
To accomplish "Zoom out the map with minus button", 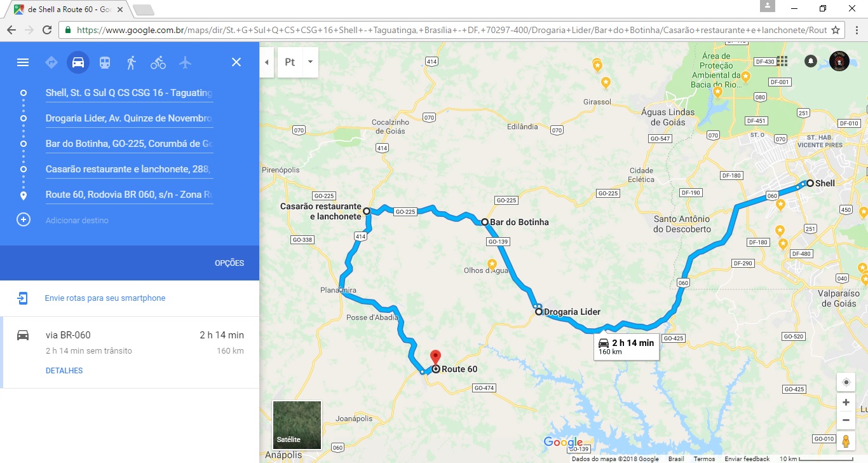I will pos(846,420).
